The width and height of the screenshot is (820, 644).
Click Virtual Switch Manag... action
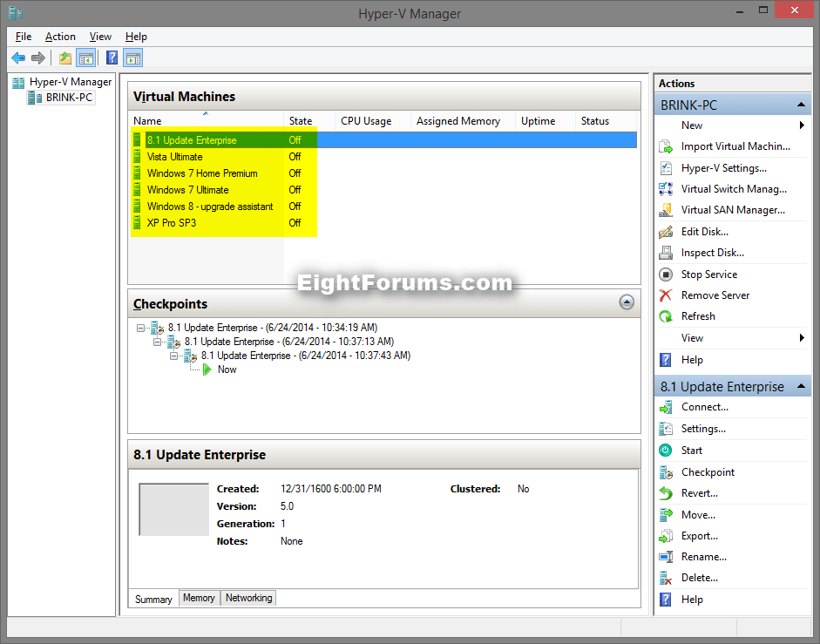(x=734, y=189)
